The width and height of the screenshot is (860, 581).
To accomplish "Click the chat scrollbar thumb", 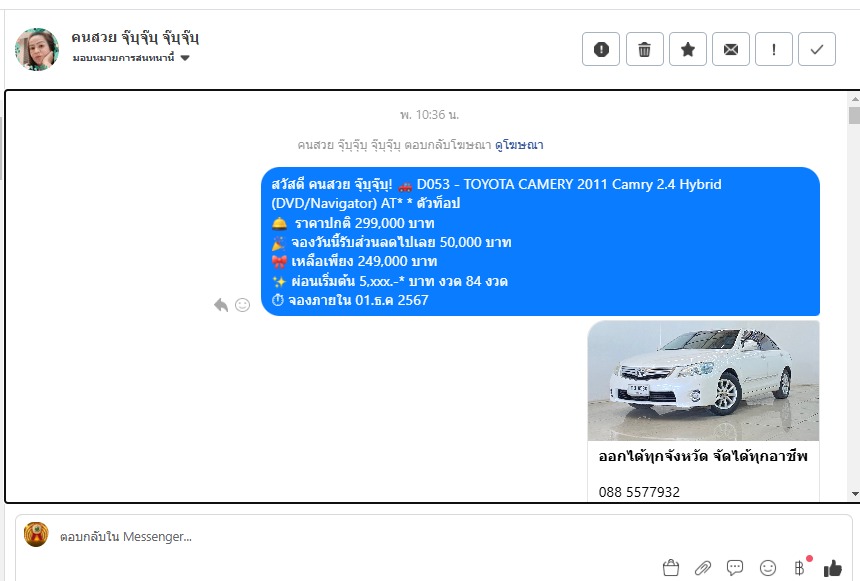I will [854, 115].
